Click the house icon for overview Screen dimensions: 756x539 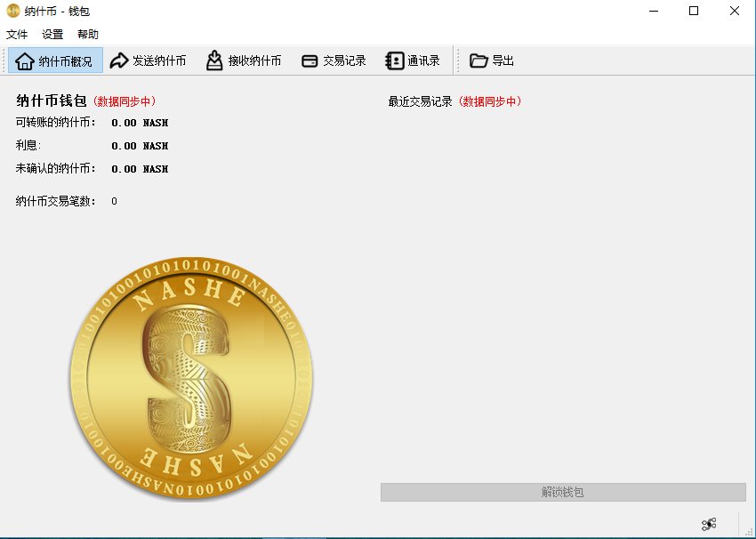point(25,61)
